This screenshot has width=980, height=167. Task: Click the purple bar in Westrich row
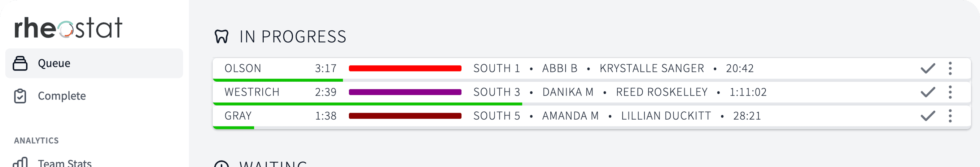[405, 92]
